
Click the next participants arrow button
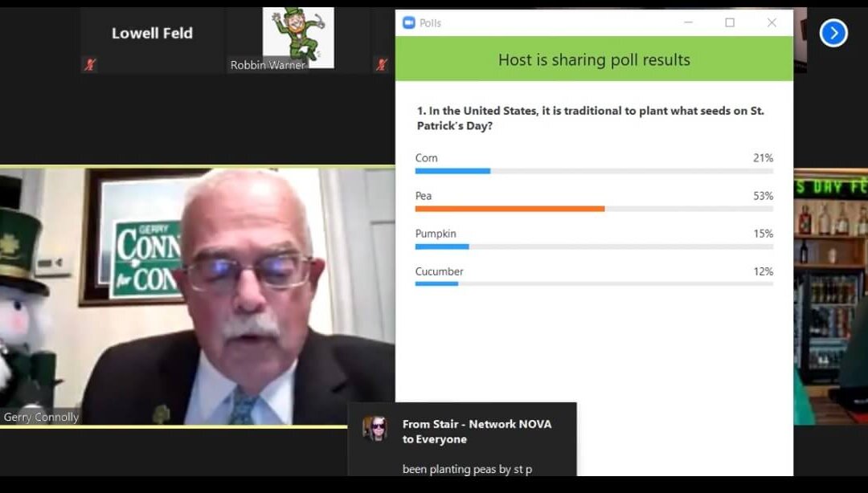pos(833,33)
